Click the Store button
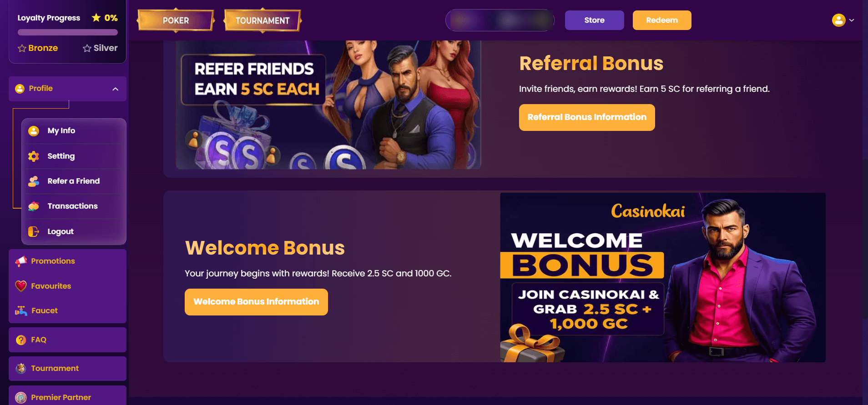The height and width of the screenshot is (405, 868). pos(594,20)
